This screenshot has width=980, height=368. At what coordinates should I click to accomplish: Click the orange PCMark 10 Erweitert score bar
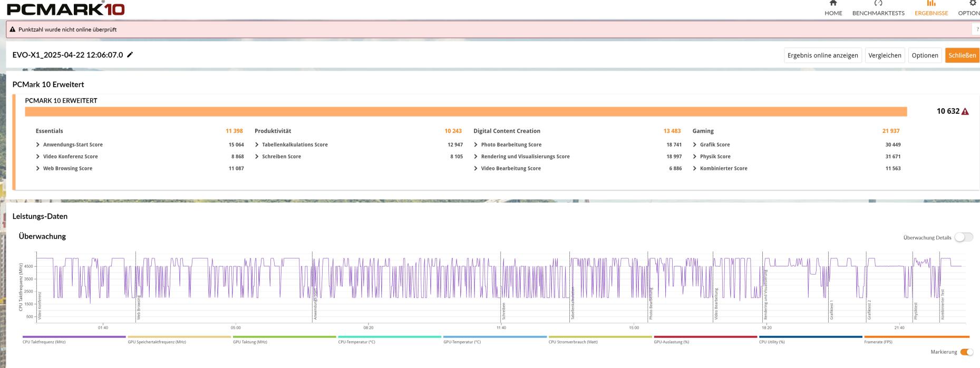pyautogui.click(x=466, y=112)
